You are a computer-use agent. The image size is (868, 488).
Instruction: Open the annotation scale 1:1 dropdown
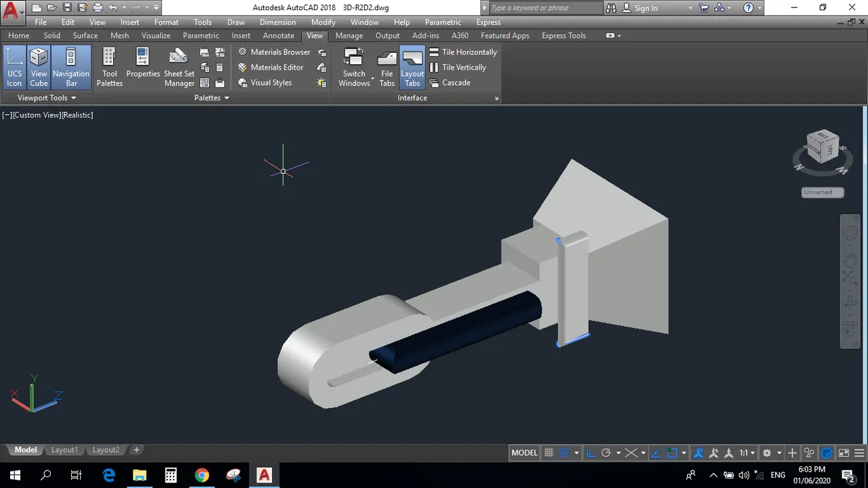[747, 453]
